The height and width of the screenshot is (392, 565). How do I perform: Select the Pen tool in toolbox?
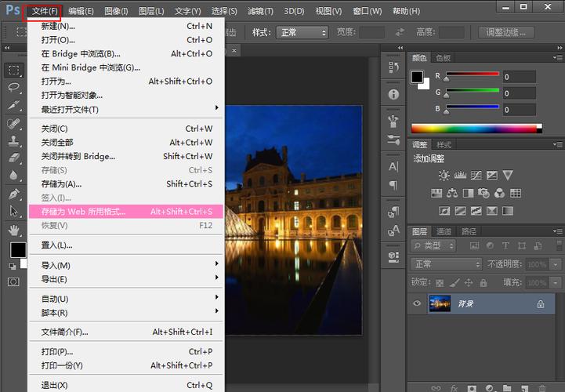pyautogui.click(x=14, y=194)
